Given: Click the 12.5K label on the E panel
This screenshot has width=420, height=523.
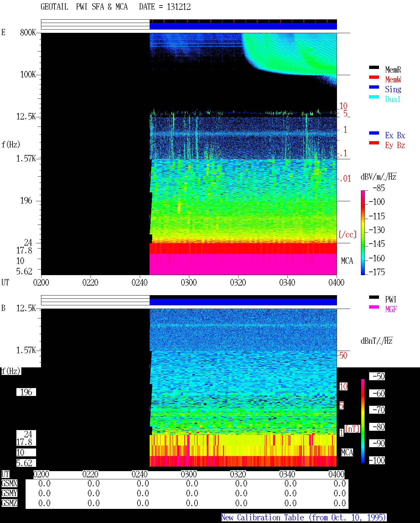Looking at the screenshot, I should [26, 116].
